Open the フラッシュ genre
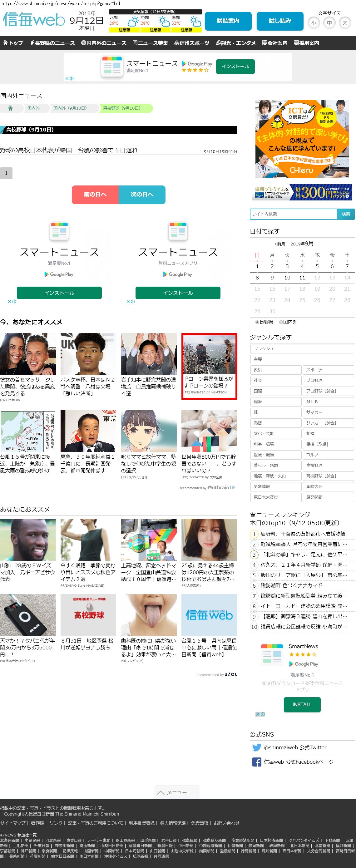 pyautogui.click(x=302, y=349)
